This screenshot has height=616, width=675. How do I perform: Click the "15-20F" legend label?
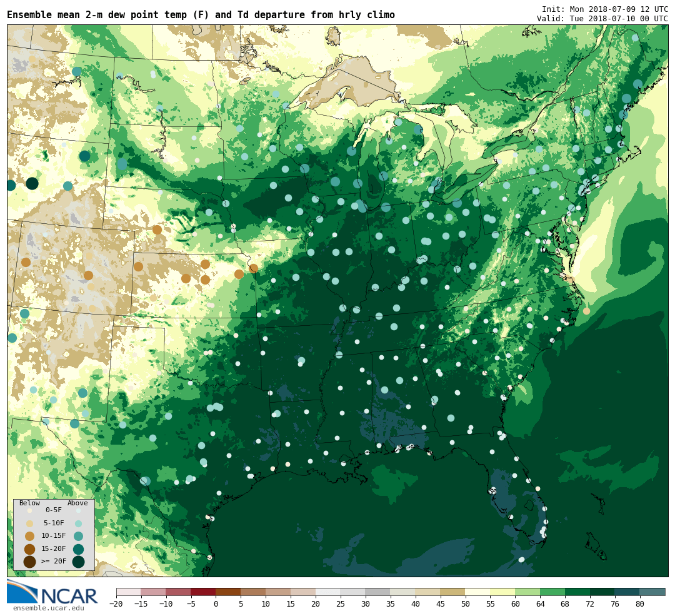tap(54, 548)
